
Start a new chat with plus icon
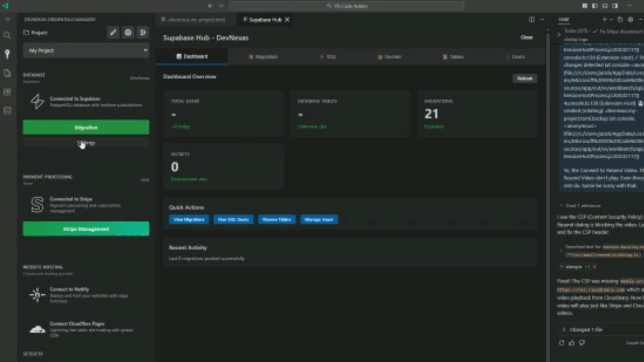(x=604, y=20)
